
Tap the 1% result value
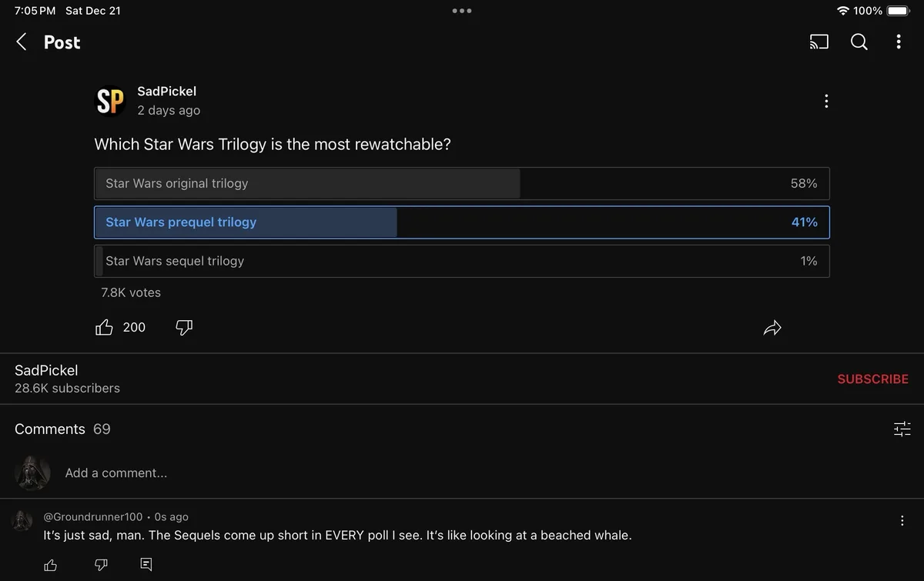coord(808,261)
